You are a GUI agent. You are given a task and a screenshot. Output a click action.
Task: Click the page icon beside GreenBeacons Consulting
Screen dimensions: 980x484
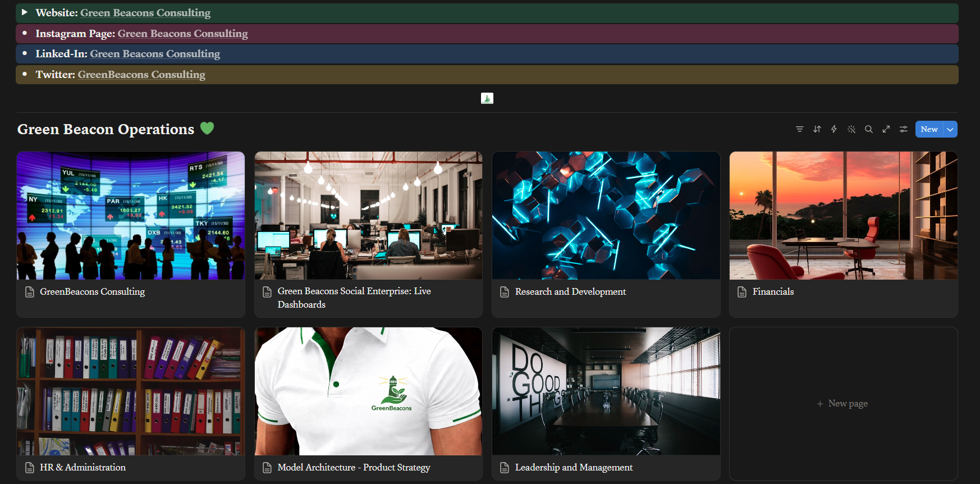pyautogui.click(x=30, y=292)
